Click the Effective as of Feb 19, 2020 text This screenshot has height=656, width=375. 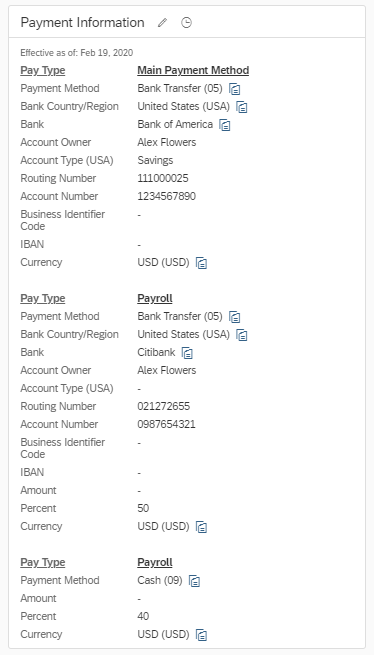click(77, 53)
